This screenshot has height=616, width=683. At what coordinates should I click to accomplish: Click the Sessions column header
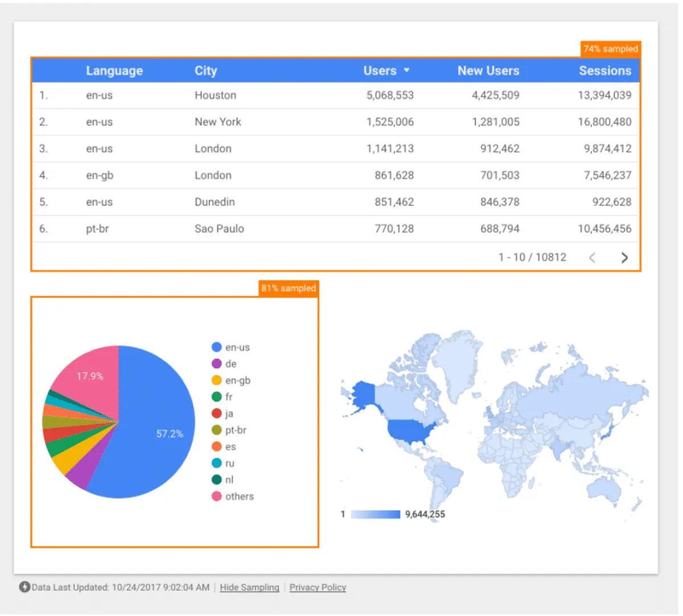605,71
